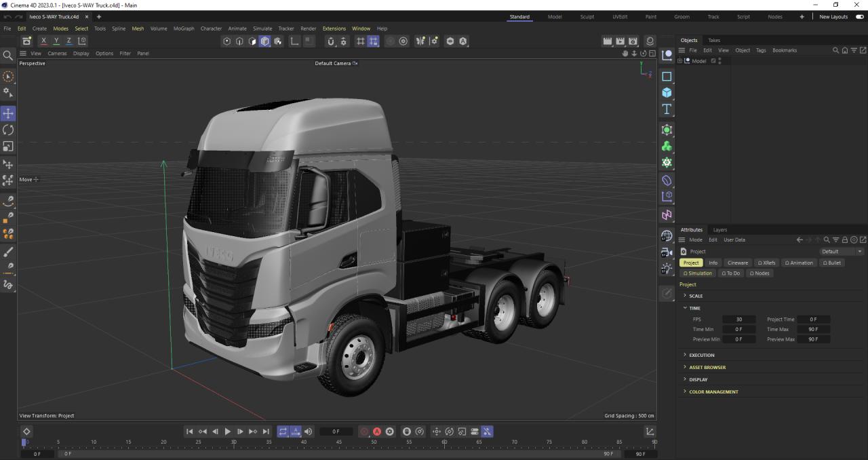Click the Text spline tool icon
This screenshot has height=460, width=868.
[x=667, y=109]
